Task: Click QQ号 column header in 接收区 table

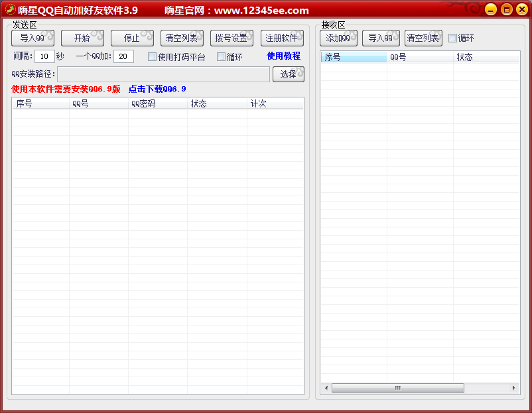Action: [x=420, y=57]
